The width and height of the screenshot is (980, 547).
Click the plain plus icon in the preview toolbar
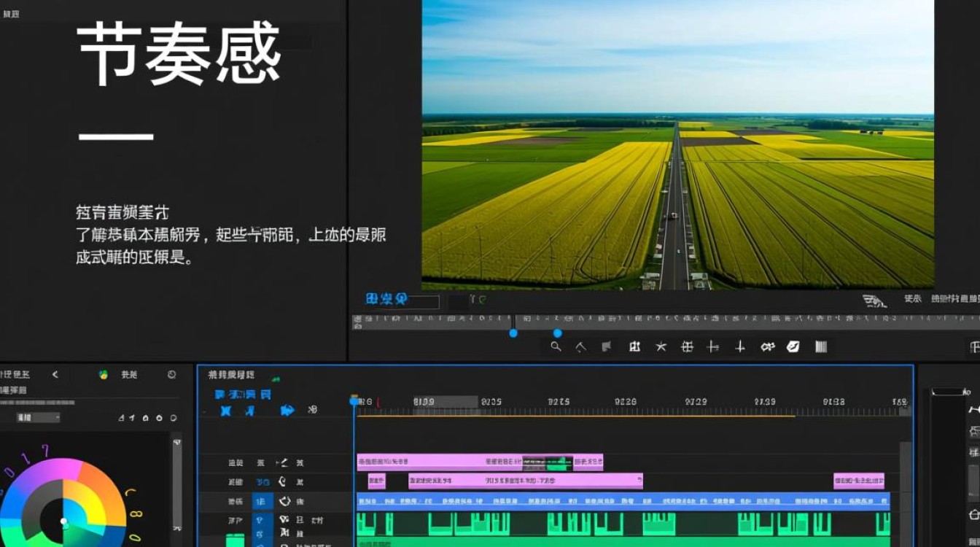[x=740, y=347]
